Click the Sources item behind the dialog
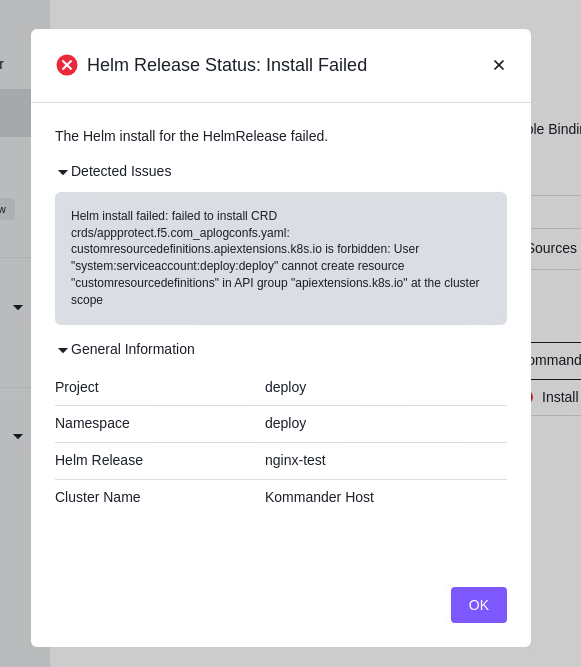 [x=554, y=248]
